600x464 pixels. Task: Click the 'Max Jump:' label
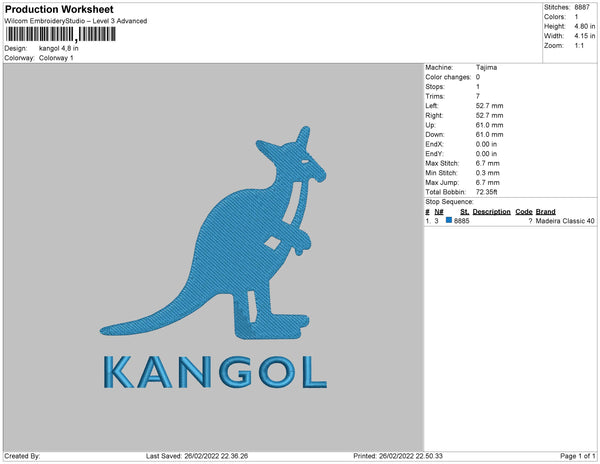[442, 182]
